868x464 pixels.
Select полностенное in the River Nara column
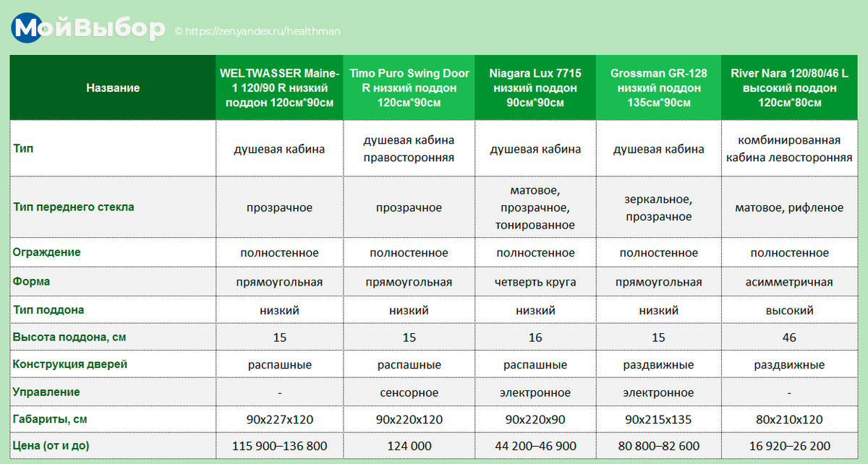coord(789,253)
